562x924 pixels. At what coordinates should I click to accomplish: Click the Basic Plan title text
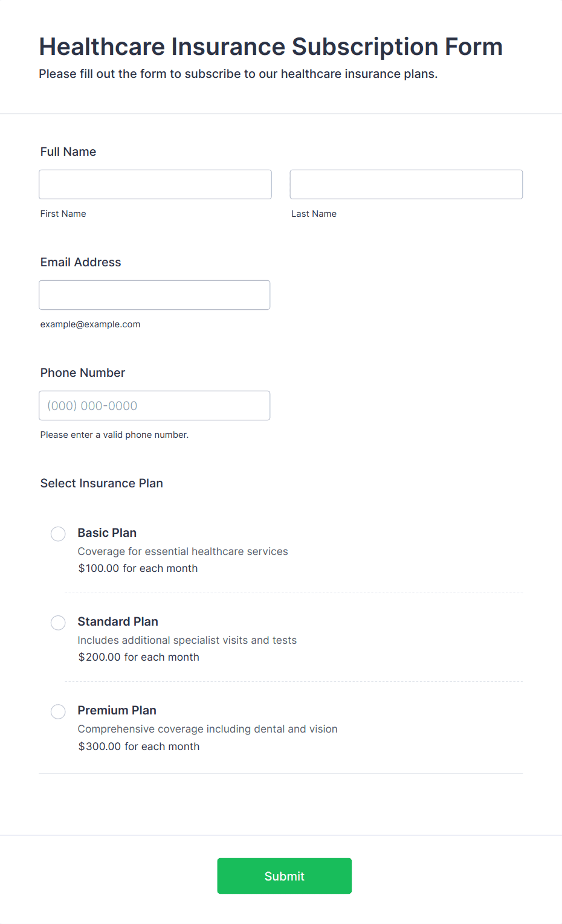107,533
